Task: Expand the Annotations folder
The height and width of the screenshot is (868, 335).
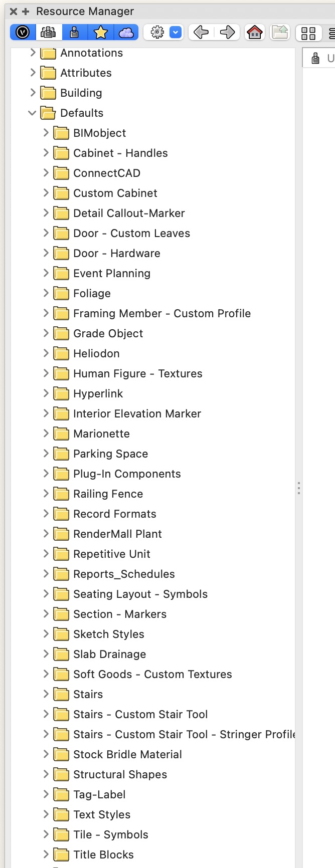Action: pos(32,53)
